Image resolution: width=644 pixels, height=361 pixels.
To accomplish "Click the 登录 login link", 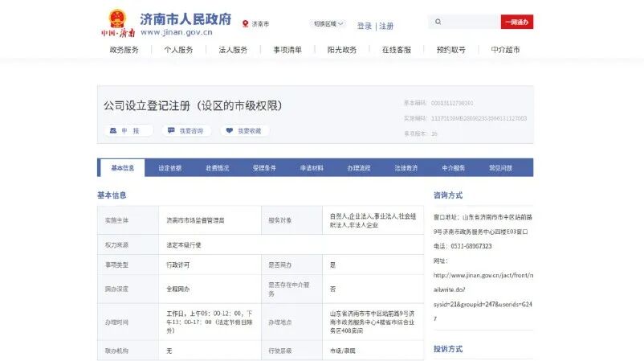I will pyautogui.click(x=365, y=26).
